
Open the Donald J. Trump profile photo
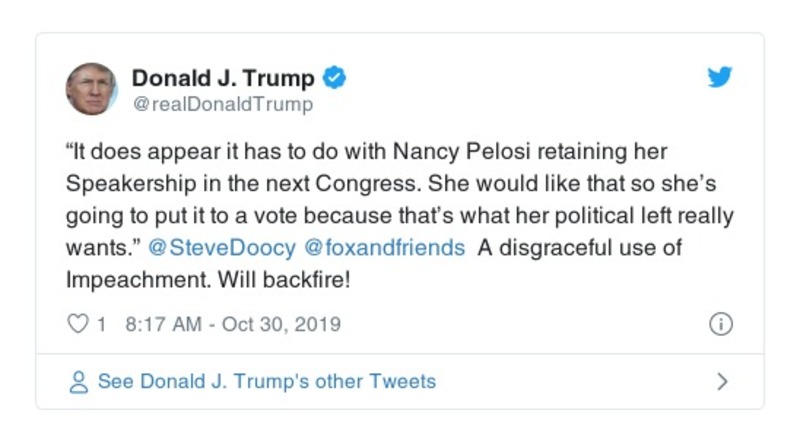tap(92, 90)
